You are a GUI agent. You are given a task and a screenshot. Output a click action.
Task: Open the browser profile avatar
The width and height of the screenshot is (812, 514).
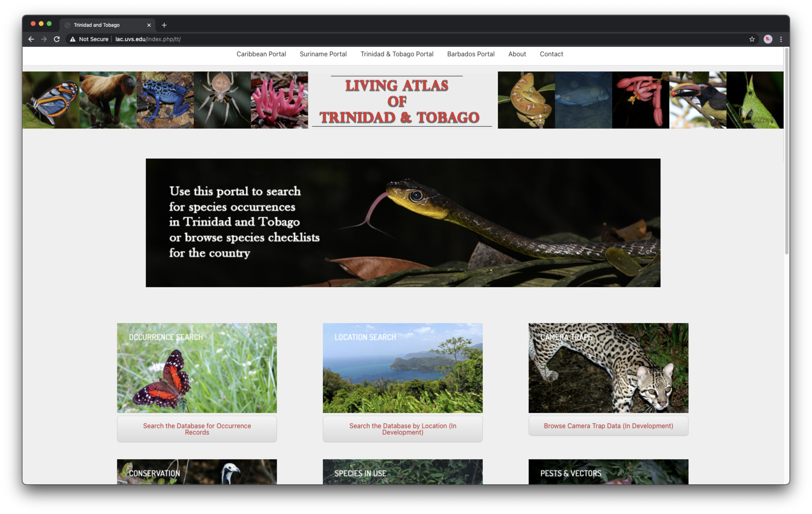pyautogui.click(x=768, y=39)
